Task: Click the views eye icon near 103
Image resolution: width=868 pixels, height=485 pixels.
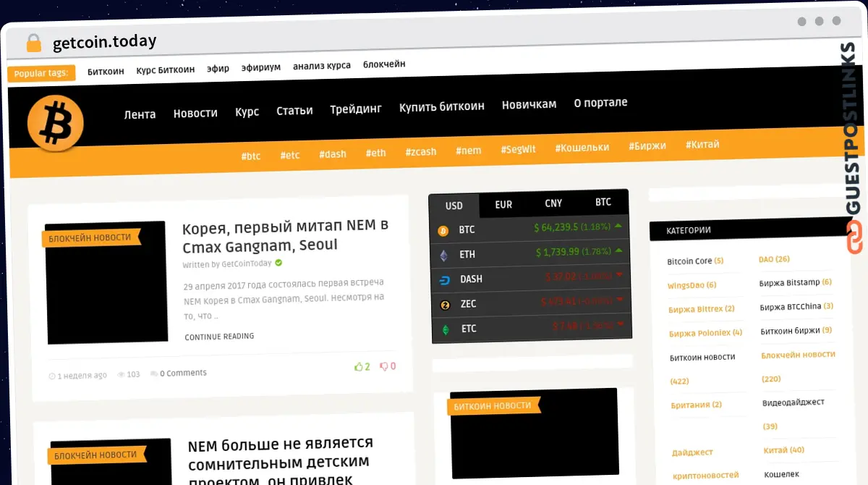Action: click(122, 375)
